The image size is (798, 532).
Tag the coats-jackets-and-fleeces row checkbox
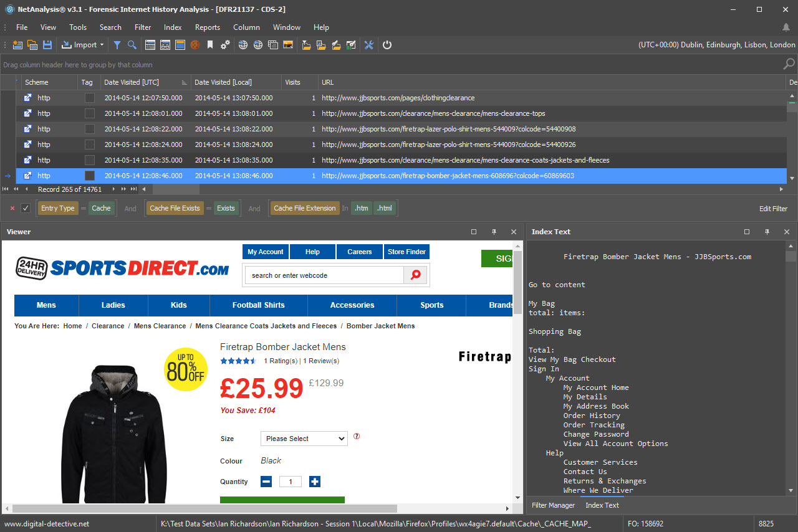[x=90, y=160]
